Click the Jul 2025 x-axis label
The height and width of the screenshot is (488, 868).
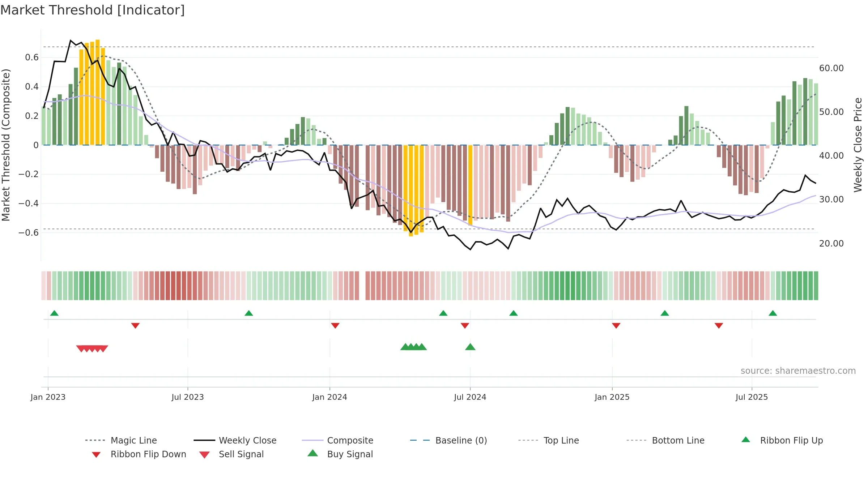pos(752,397)
